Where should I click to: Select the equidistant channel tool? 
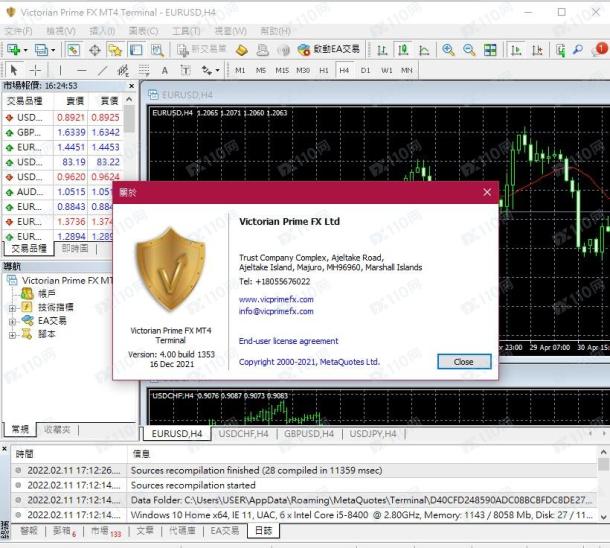click(123, 70)
